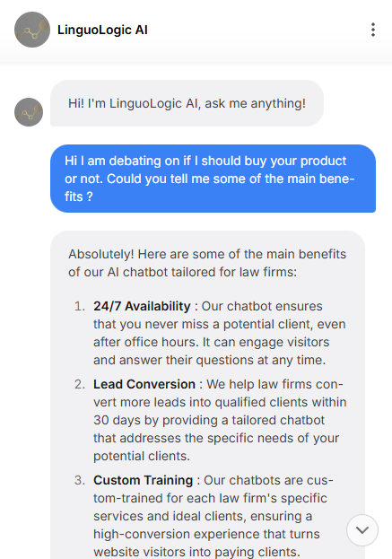Click list number 2 in the benefits list
The image size is (392, 559).
pos(80,384)
